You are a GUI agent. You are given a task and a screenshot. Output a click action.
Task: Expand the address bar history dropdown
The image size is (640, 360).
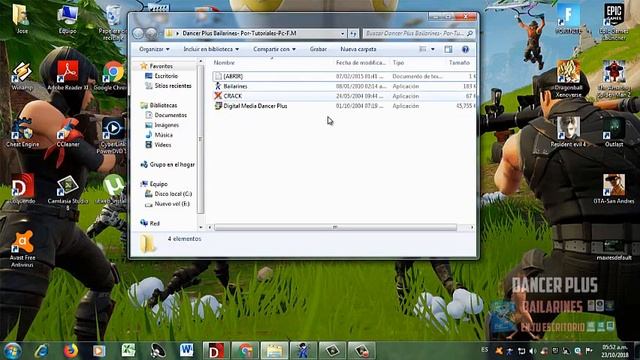(x=342, y=33)
